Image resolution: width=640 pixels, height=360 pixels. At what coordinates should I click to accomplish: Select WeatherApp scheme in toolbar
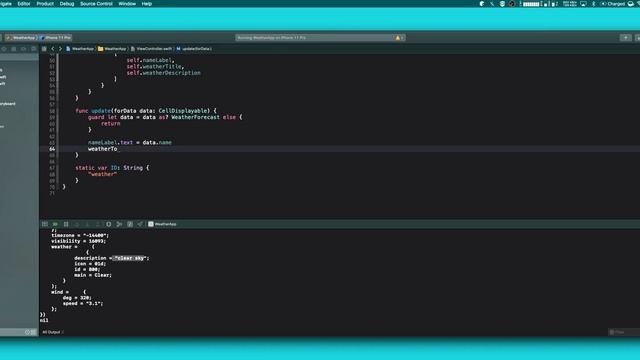[x=21, y=38]
